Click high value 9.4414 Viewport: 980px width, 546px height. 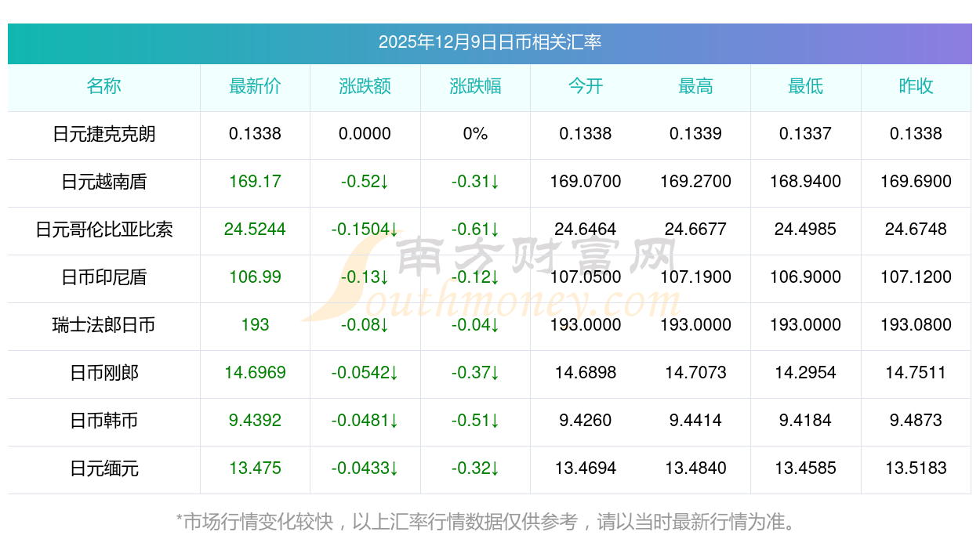[x=695, y=421]
